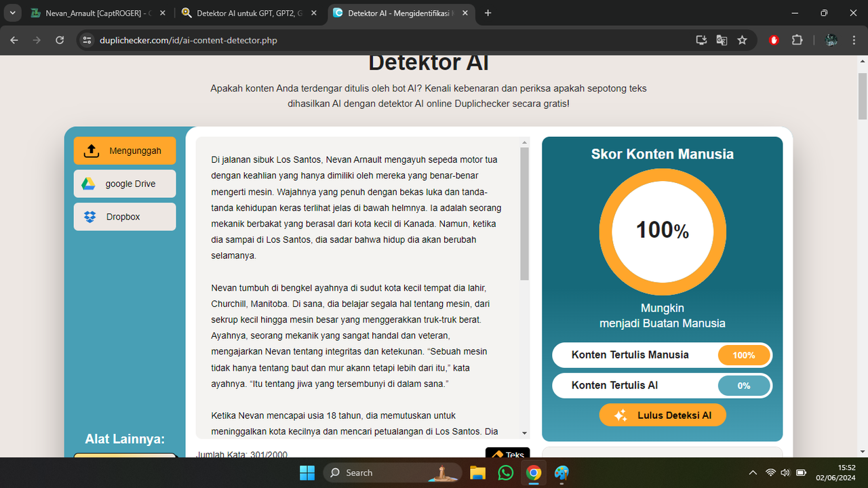Viewport: 868px width, 488px height.
Task: View site information icon in address bar
Action: click(x=87, y=40)
